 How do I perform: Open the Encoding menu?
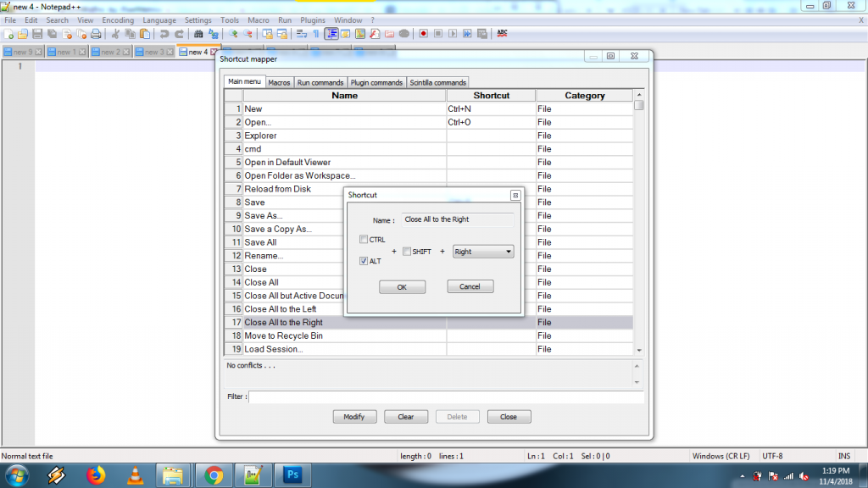[118, 20]
